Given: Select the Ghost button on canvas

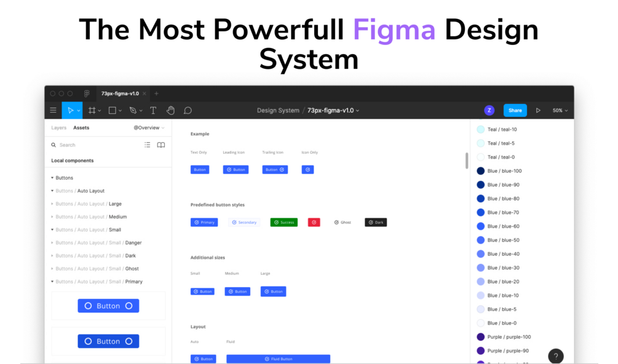Looking at the screenshot, I should (x=343, y=222).
